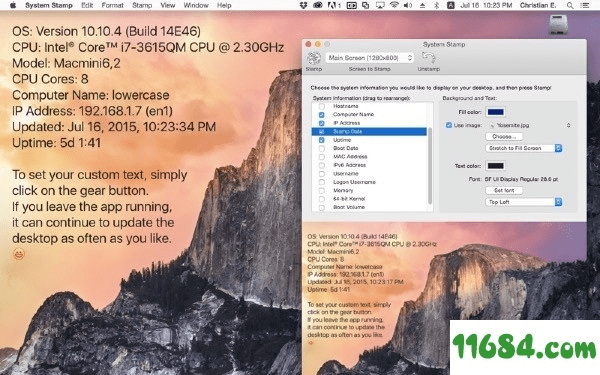Viewport: 600px width, 375px height.
Task: Click the eject icon in menu bar
Action: click(x=422, y=5)
